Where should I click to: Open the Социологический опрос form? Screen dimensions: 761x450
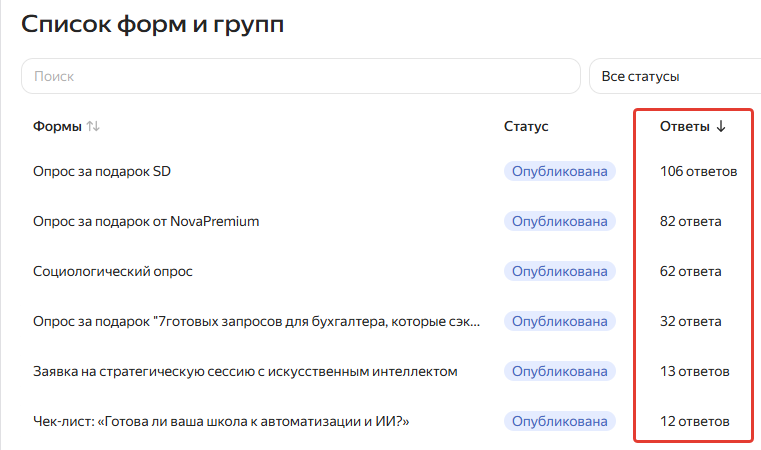coord(113,271)
